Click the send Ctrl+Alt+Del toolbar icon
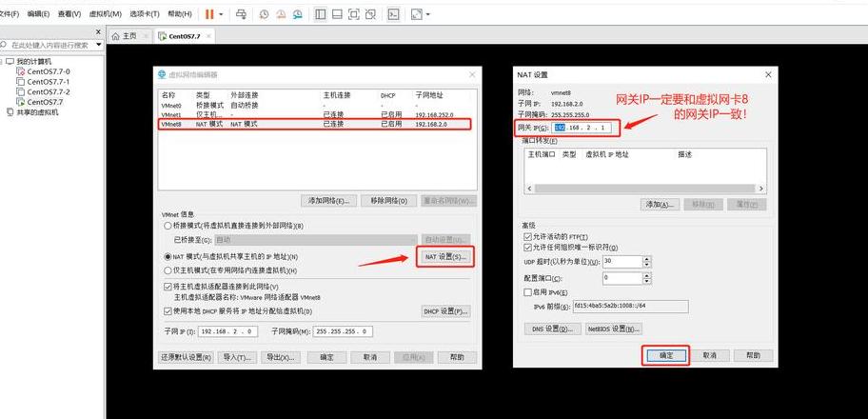 pyautogui.click(x=241, y=14)
